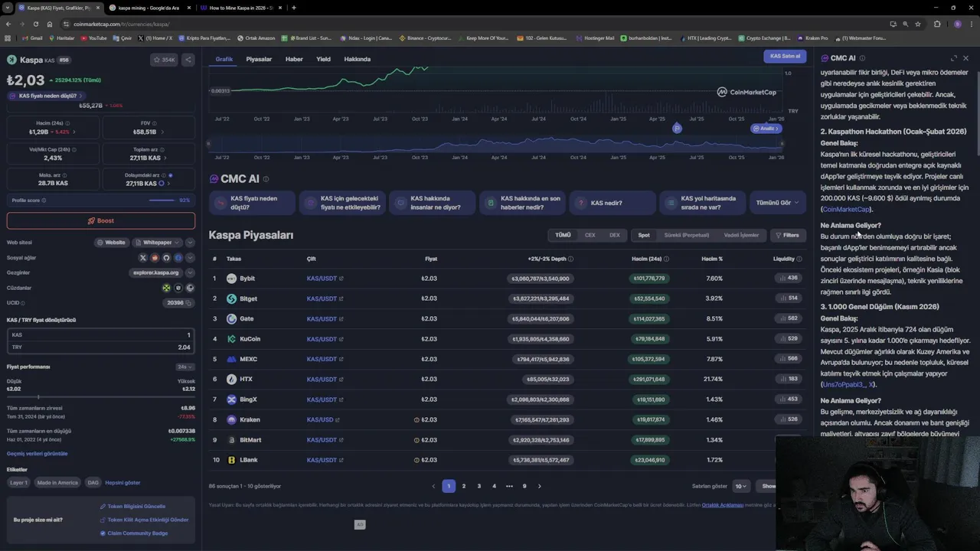Click KAS Satın al button

pos(785,56)
